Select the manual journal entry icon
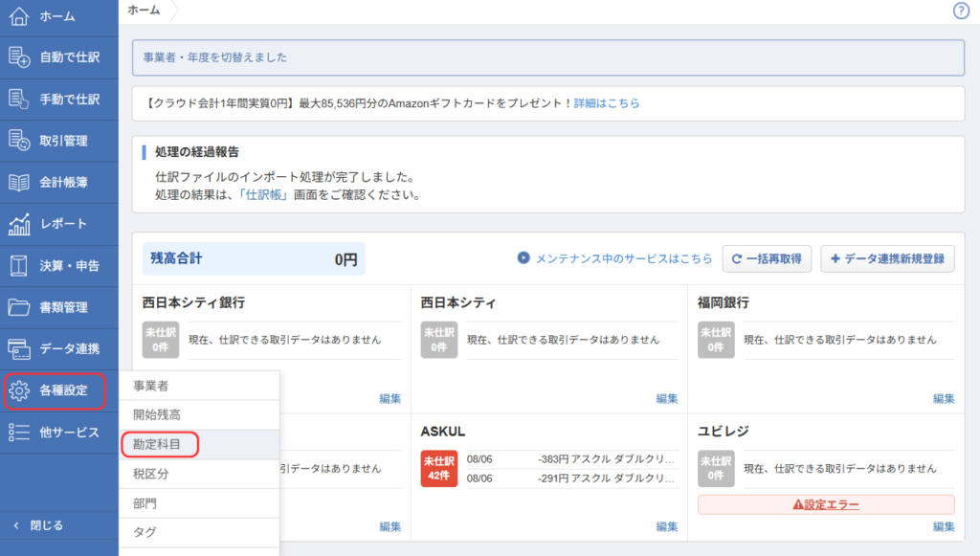This screenshot has height=556, width=980. click(19, 99)
